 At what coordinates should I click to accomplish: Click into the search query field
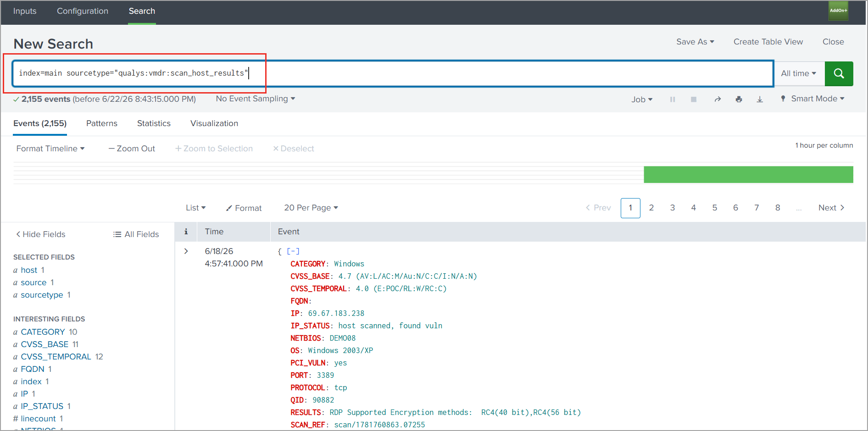(393, 73)
